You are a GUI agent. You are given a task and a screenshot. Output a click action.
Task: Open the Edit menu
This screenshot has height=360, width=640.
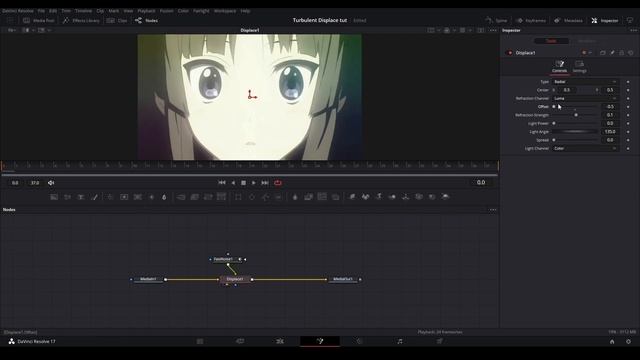pyautogui.click(x=53, y=11)
